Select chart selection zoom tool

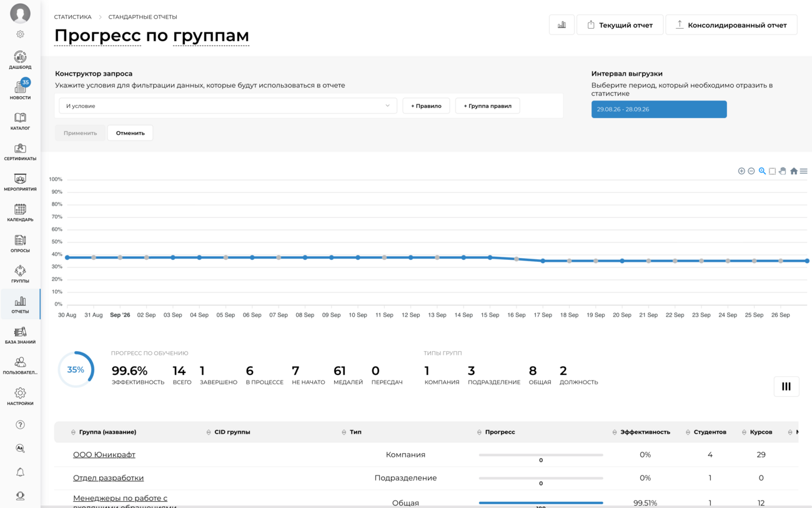[773, 171]
